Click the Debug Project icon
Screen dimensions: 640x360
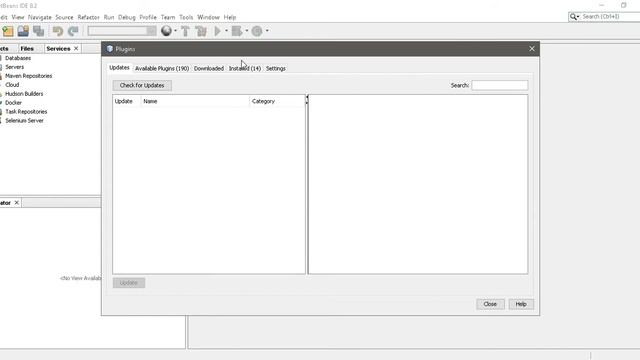tap(237, 31)
